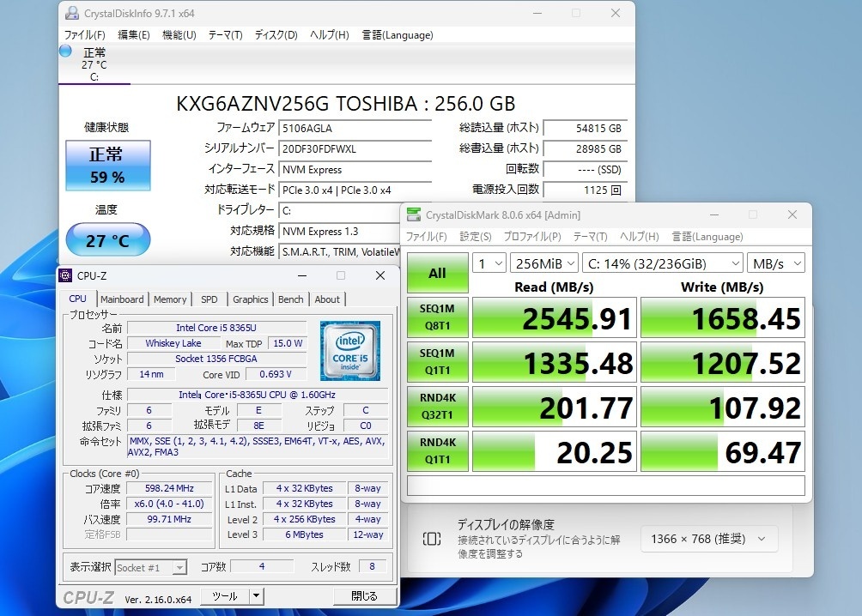The width and height of the screenshot is (862, 616).
Task: Click the 27 °C temperature indicator
Action: pyautogui.click(x=107, y=240)
